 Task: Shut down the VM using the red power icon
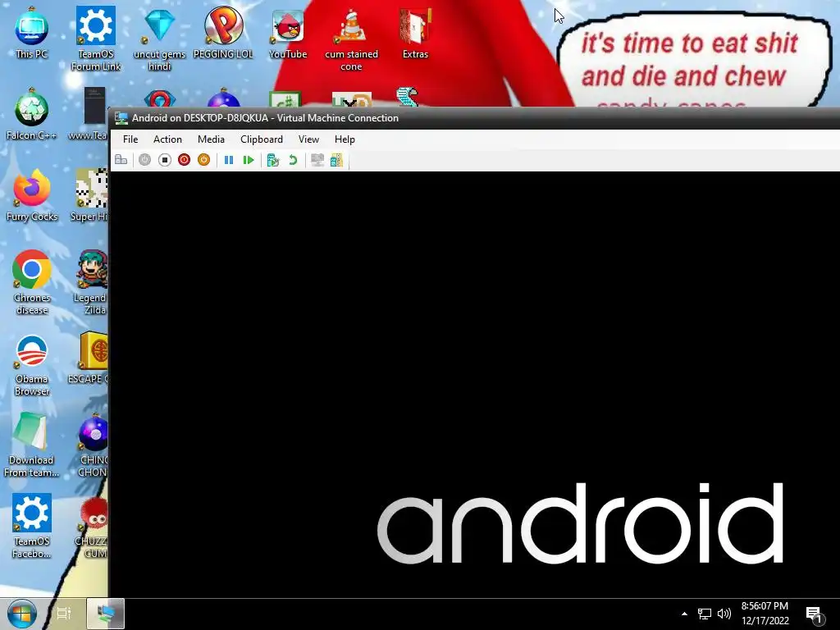pyautogui.click(x=185, y=160)
